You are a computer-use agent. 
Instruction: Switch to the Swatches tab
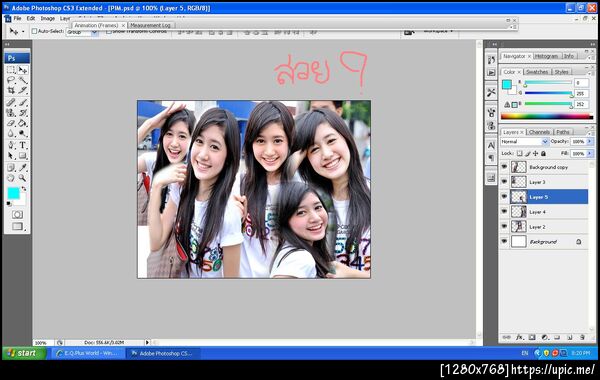(537, 72)
